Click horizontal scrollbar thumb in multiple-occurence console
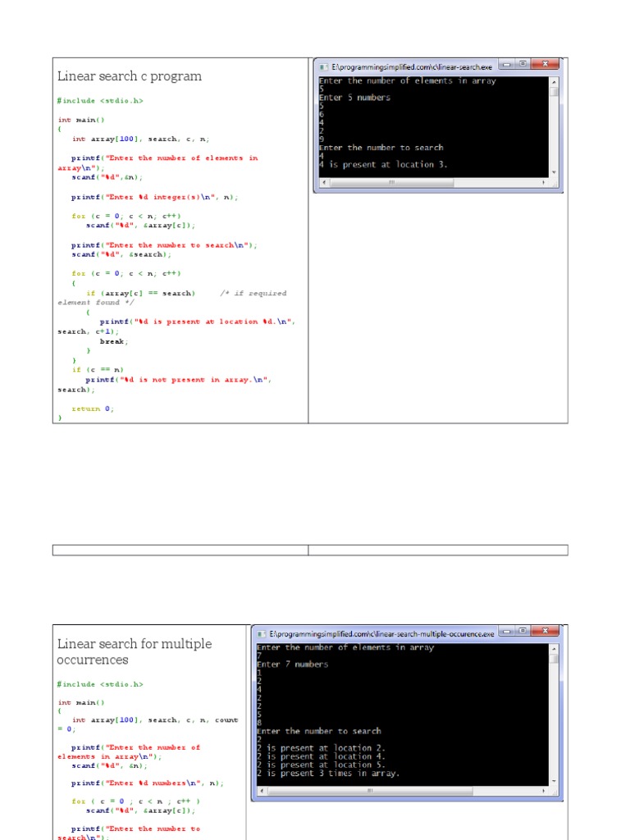The image size is (630, 840). point(370,791)
